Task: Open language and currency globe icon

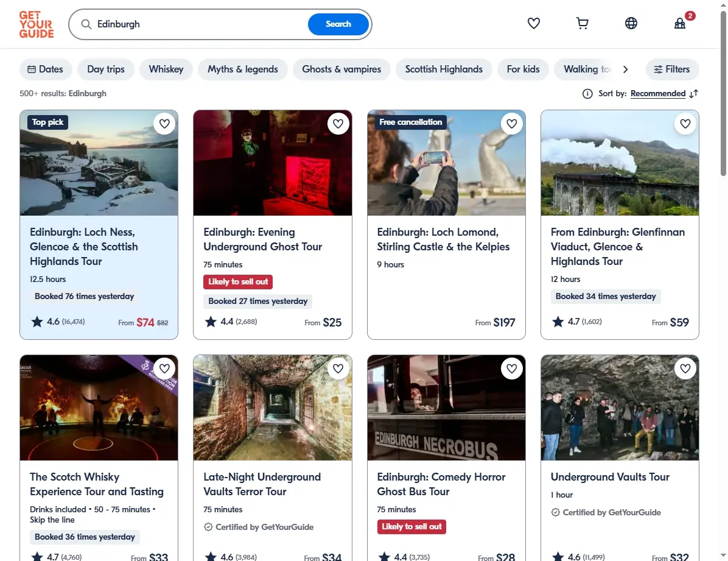Action: coord(631,23)
